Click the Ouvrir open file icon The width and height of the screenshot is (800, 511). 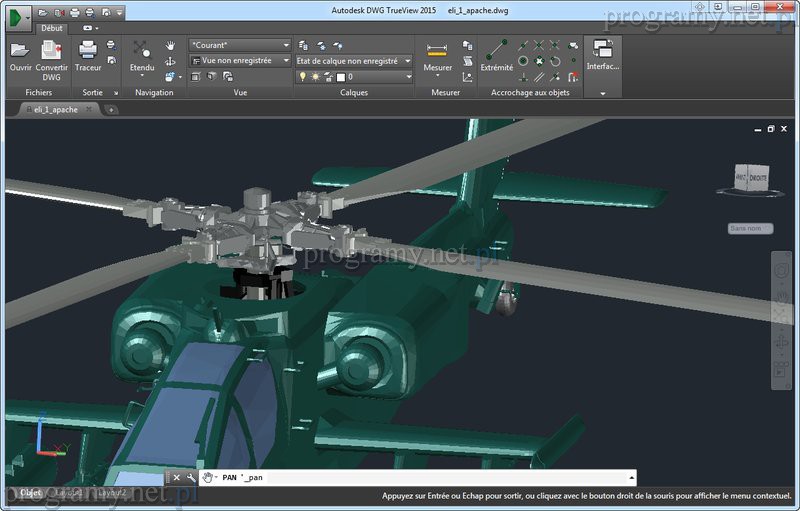[20, 51]
